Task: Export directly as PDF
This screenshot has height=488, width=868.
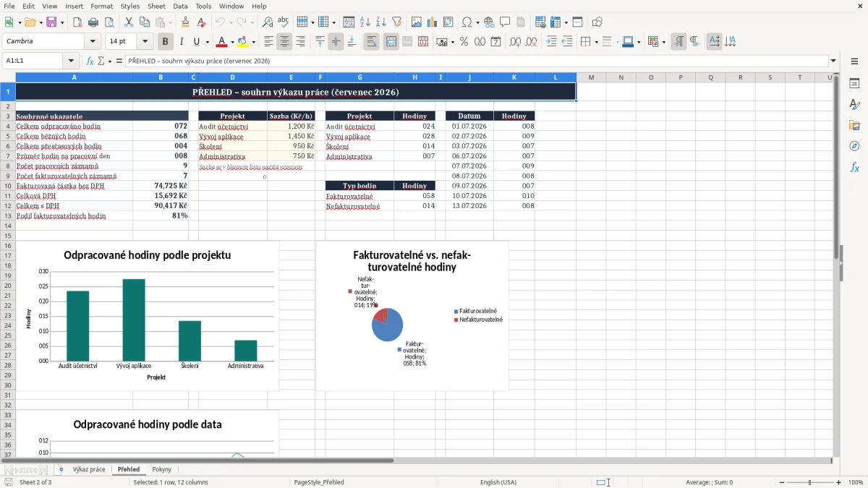Action: pyautogui.click(x=77, y=22)
